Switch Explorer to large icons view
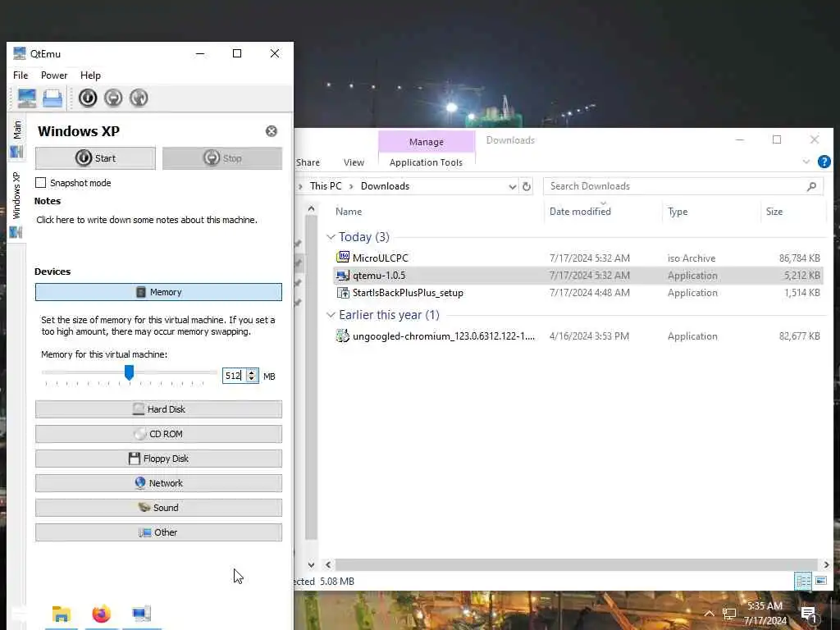This screenshot has height=630, width=840. pyautogui.click(x=821, y=582)
